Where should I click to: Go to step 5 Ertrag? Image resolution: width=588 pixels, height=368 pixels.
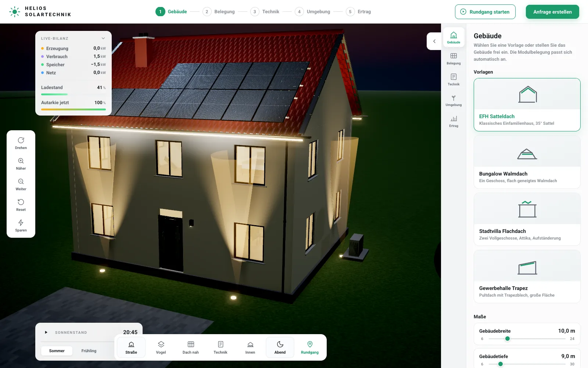coord(358,12)
